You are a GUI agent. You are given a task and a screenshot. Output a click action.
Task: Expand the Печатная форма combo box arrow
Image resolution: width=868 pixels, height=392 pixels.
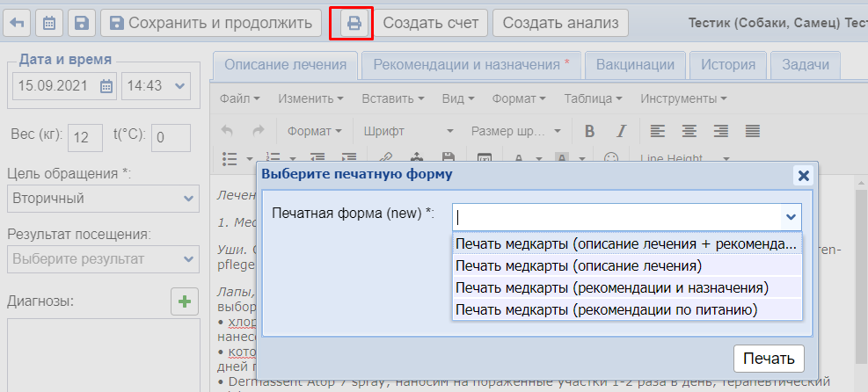(790, 216)
